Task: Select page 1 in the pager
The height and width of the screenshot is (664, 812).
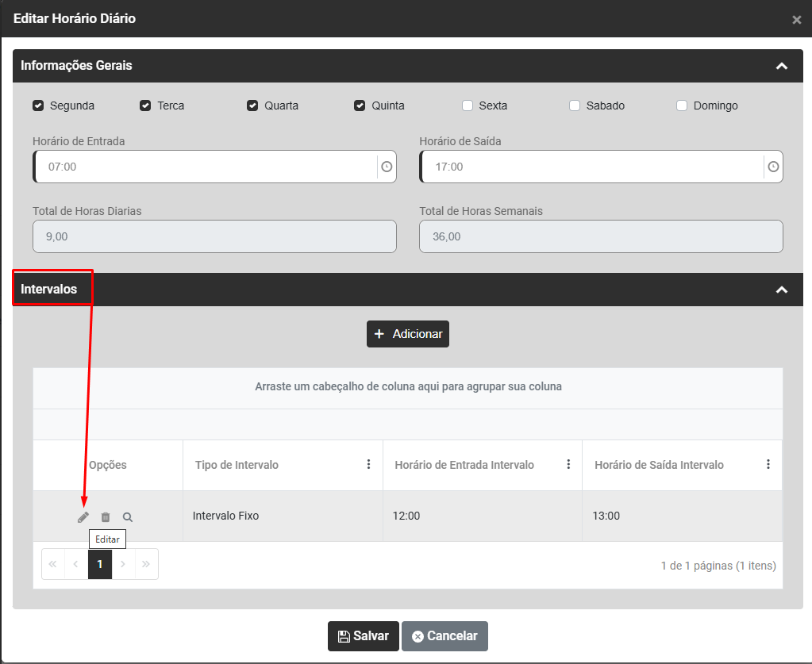Action: (100, 564)
